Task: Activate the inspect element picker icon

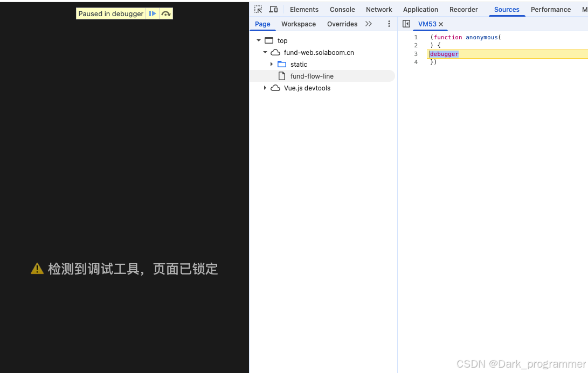Action: [x=258, y=9]
